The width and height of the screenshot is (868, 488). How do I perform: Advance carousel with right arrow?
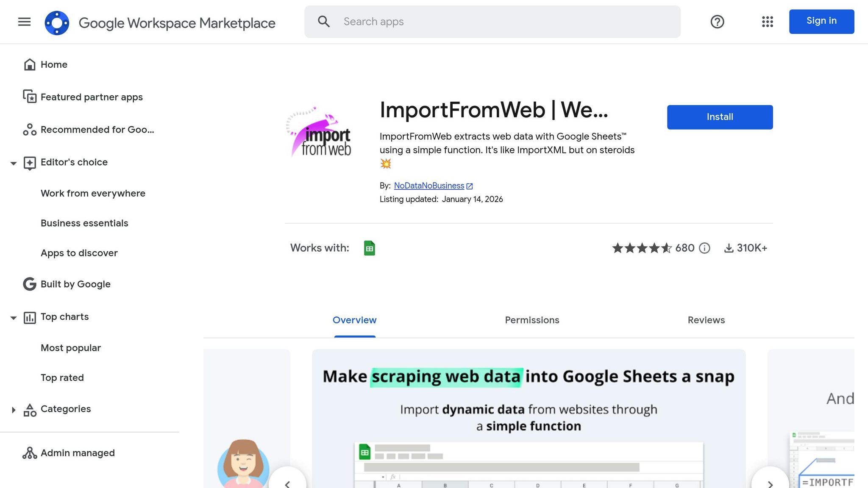tap(770, 484)
